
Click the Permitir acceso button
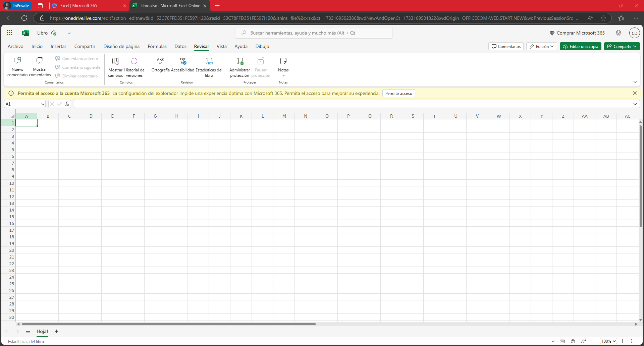[398, 94]
